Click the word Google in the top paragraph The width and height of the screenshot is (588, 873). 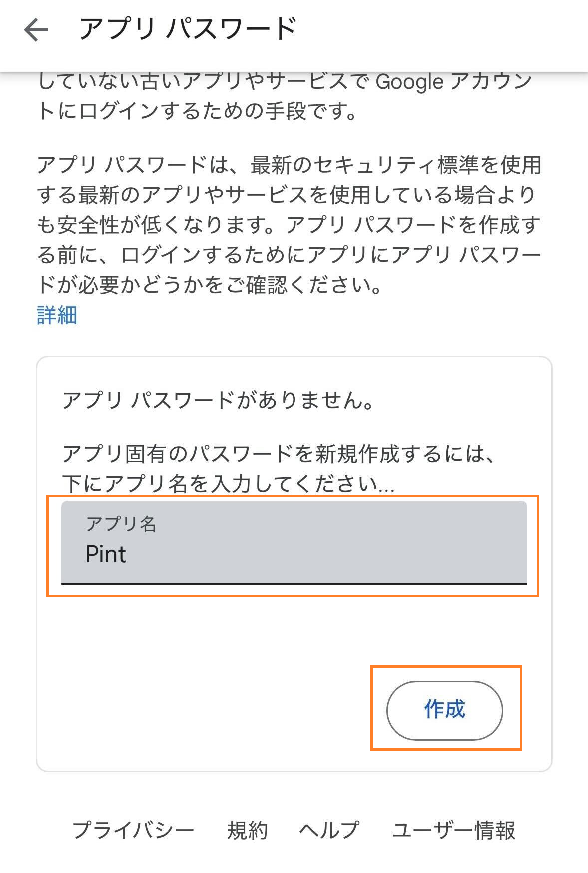(x=409, y=82)
